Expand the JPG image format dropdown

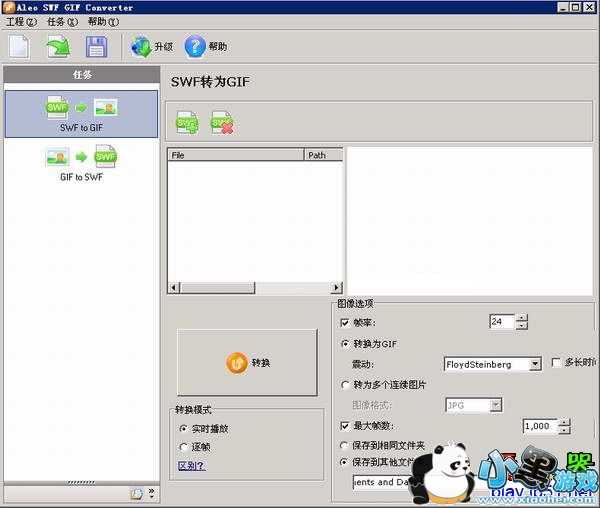[x=495, y=405]
